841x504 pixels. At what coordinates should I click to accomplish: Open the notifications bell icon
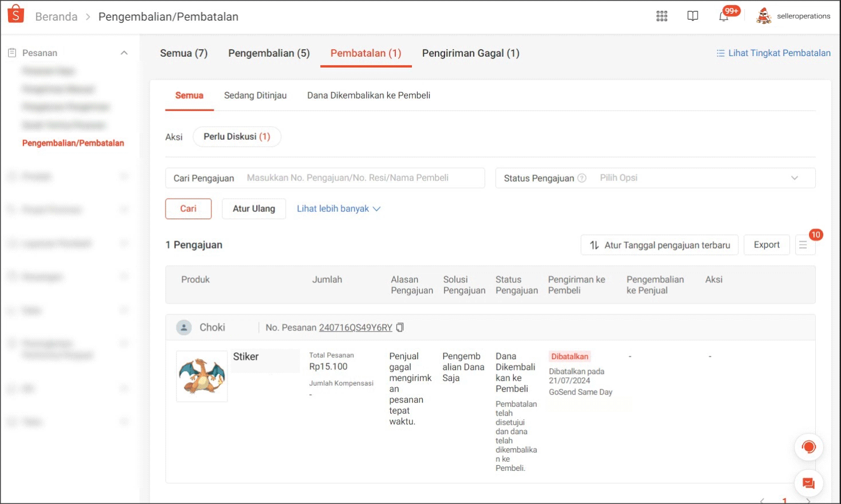724,16
